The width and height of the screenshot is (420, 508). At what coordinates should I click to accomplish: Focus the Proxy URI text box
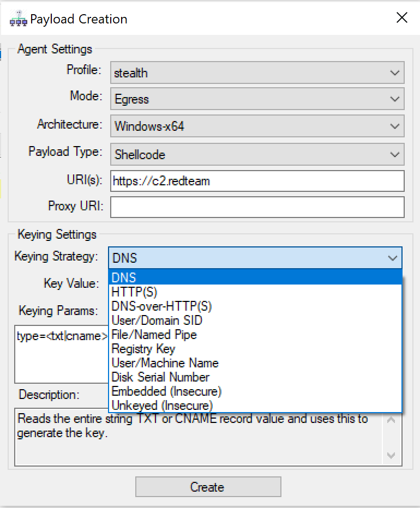click(x=257, y=207)
